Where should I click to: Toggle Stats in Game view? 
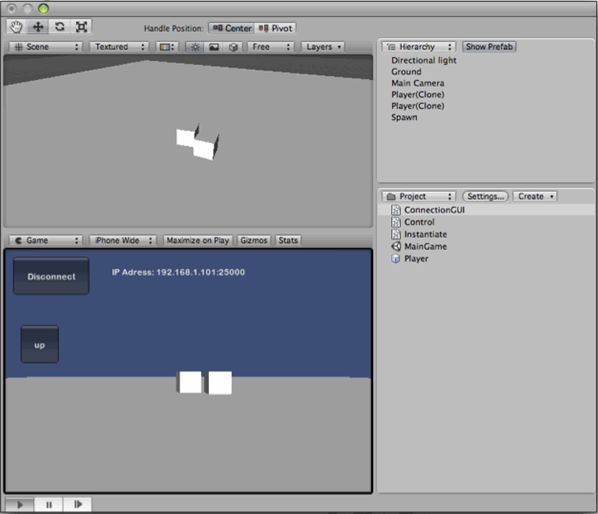pos(288,241)
